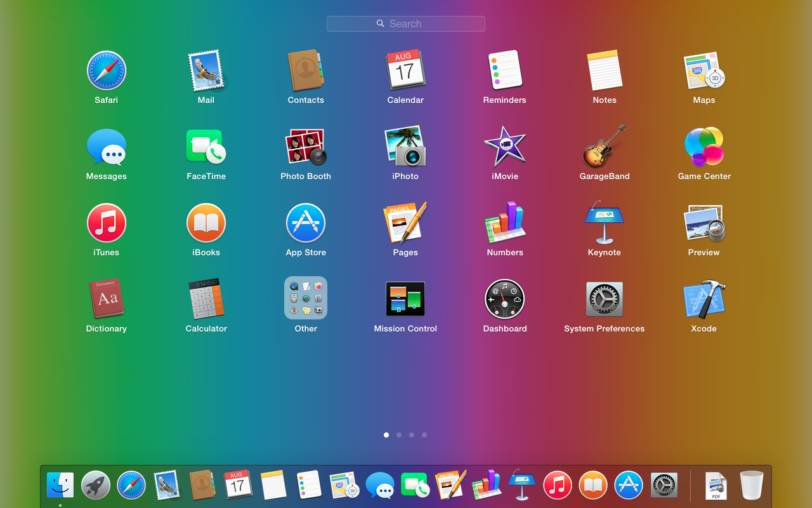812x508 pixels.
Task: Open Safari from the Launchpad grid
Action: pos(106,70)
